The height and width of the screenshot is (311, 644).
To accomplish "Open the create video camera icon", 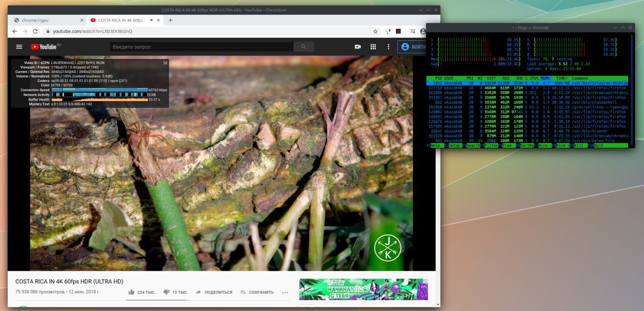I will (x=358, y=46).
